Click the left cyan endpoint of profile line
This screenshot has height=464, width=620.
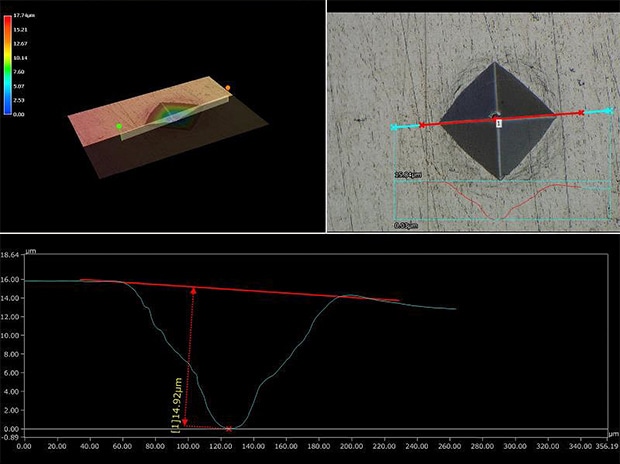[x=394, y=127]
